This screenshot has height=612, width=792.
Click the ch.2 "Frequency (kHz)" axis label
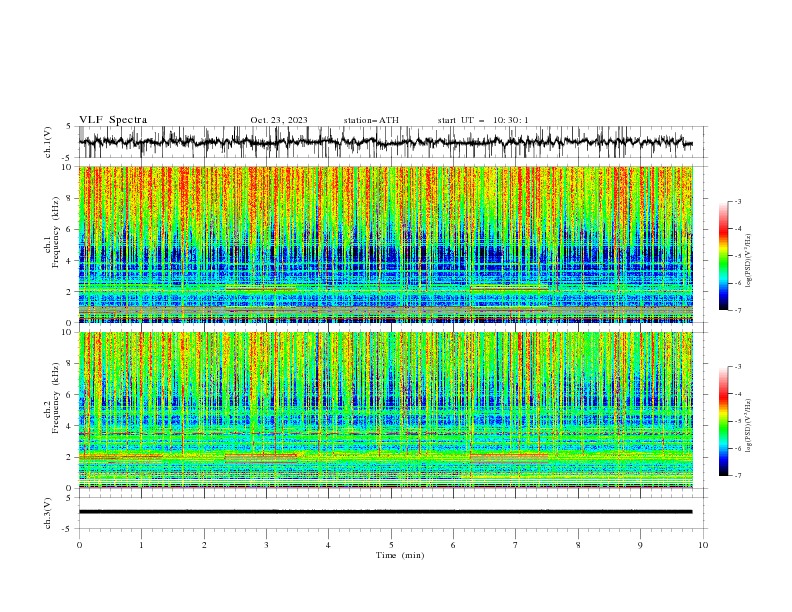[56, 397]
